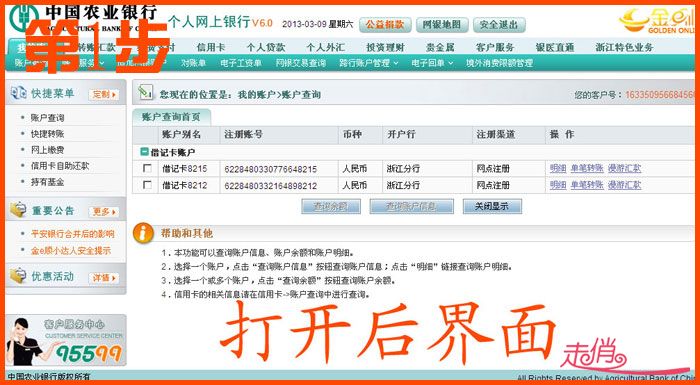The image size is (700, 385).
Task: Collapse the 借记卡账户 group icon
Action: tap(144, 152)
